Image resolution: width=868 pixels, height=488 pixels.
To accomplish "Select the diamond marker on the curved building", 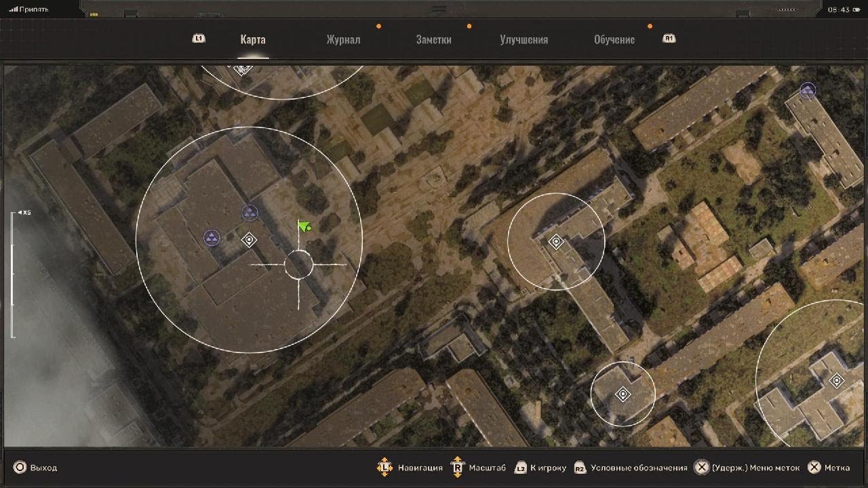I will [x=556, y=242].
